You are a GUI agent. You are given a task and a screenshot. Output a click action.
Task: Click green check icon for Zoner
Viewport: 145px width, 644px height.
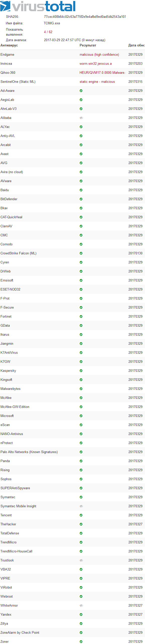click(x=81, y=642)
